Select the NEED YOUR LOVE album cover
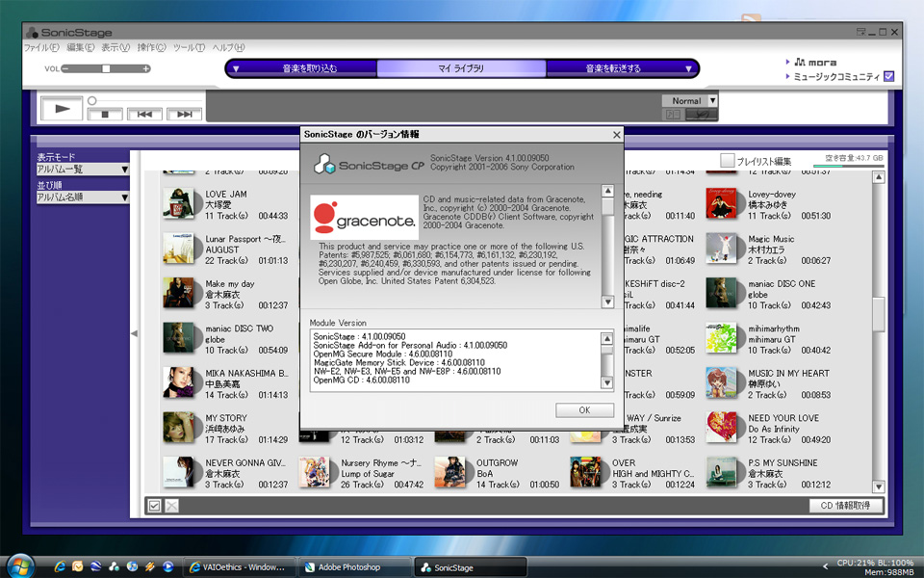Screen dimensions: 924x578 721,428
